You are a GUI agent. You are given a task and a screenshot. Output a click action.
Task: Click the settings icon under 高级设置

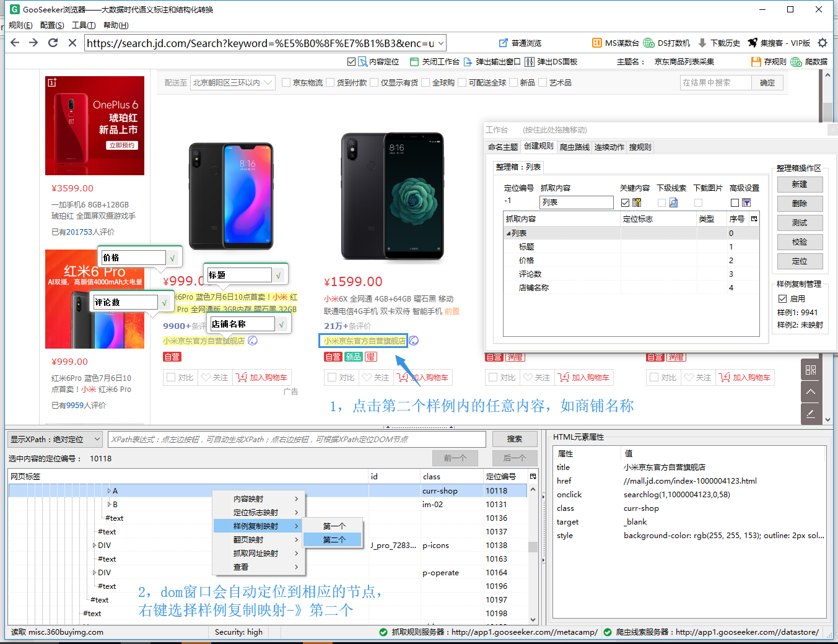point(746,202)
